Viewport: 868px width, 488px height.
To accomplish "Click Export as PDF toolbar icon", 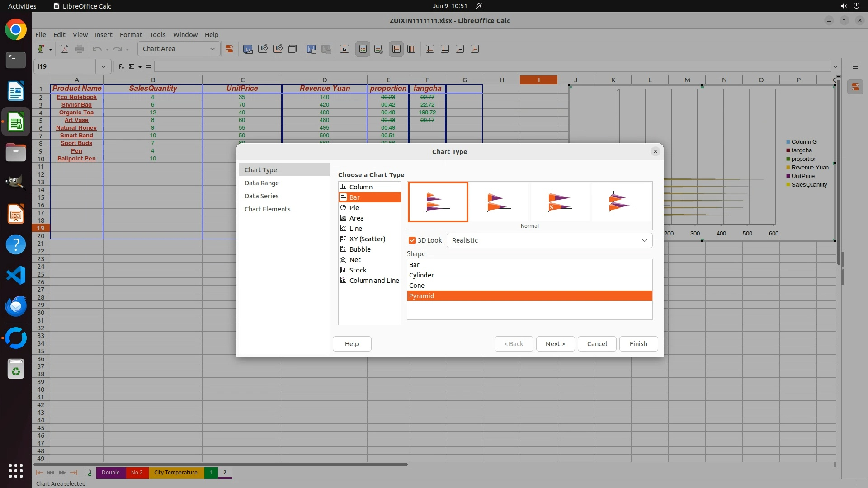I will click(65, 49).
